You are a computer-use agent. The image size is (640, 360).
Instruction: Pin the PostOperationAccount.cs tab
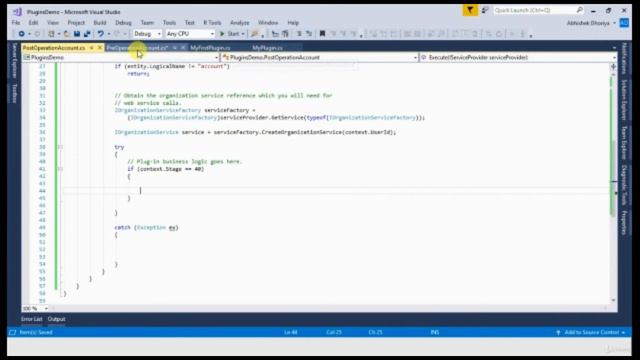(x=92, y=48)
